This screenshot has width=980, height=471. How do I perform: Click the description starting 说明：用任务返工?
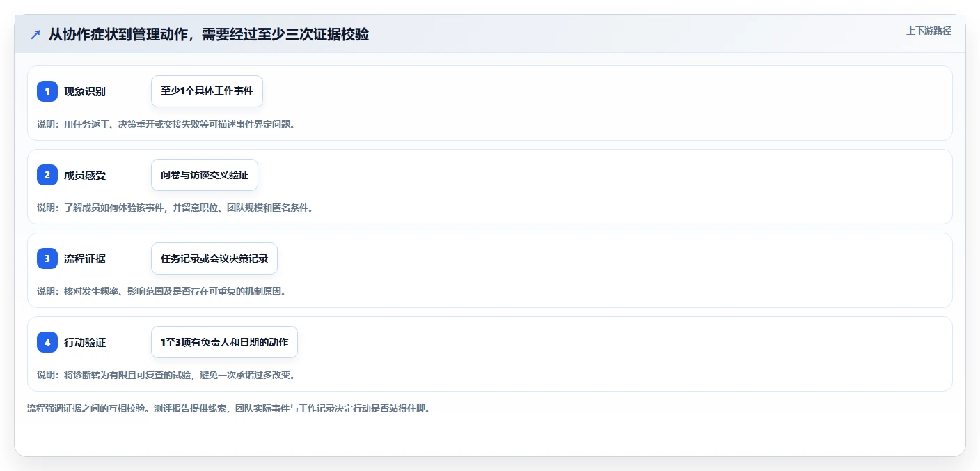click(166, 124)
